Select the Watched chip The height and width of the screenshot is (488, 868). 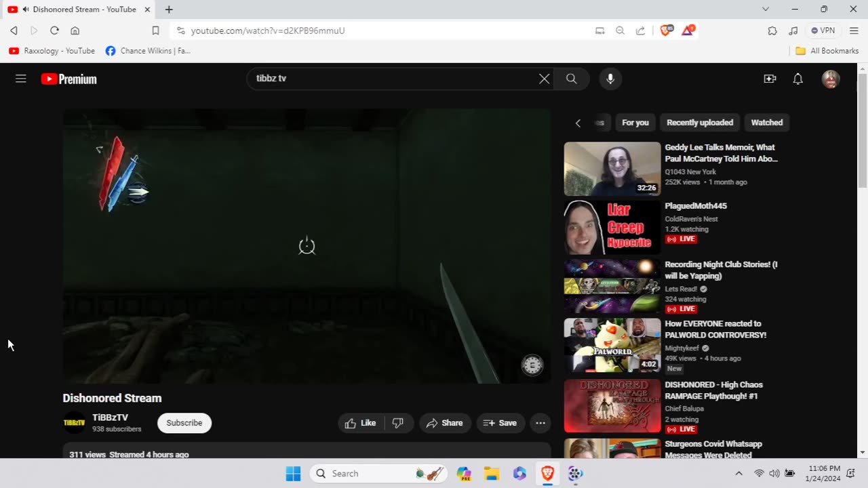tap(767, 123)
